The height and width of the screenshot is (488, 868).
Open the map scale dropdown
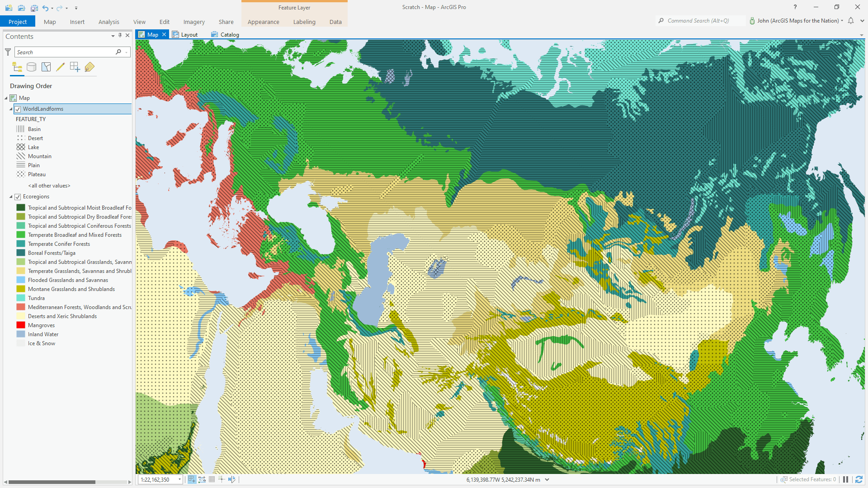click(179, 479)
